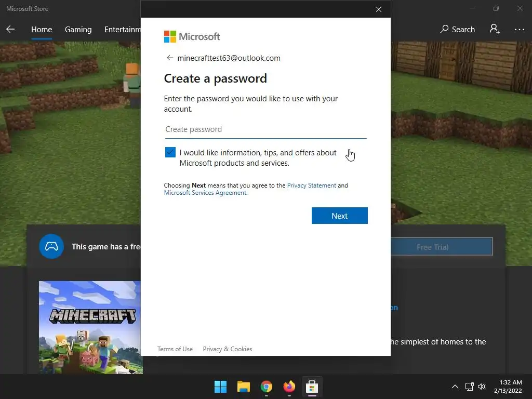Close the Microsoft Store window
Viewport: 532px width, 399px height.
coord(520,8)
